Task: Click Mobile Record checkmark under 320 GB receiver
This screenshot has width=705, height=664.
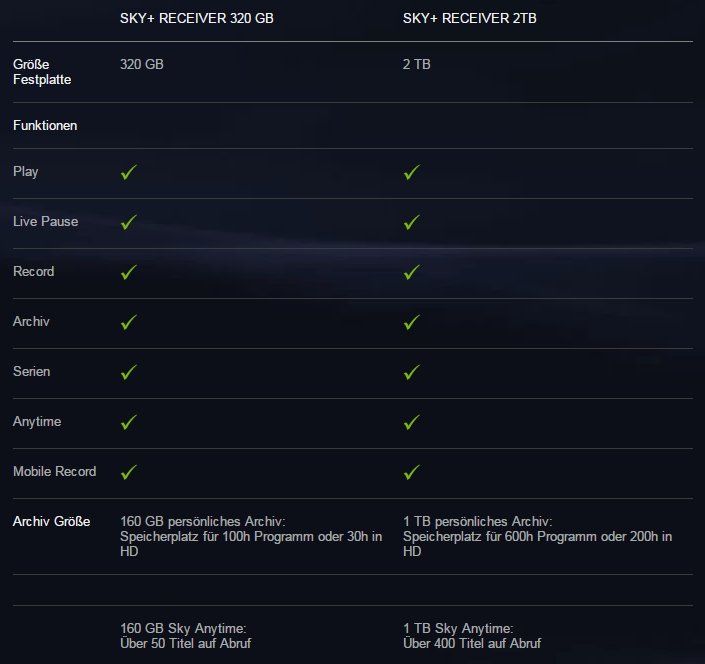Action: click(x=129, y=472)
